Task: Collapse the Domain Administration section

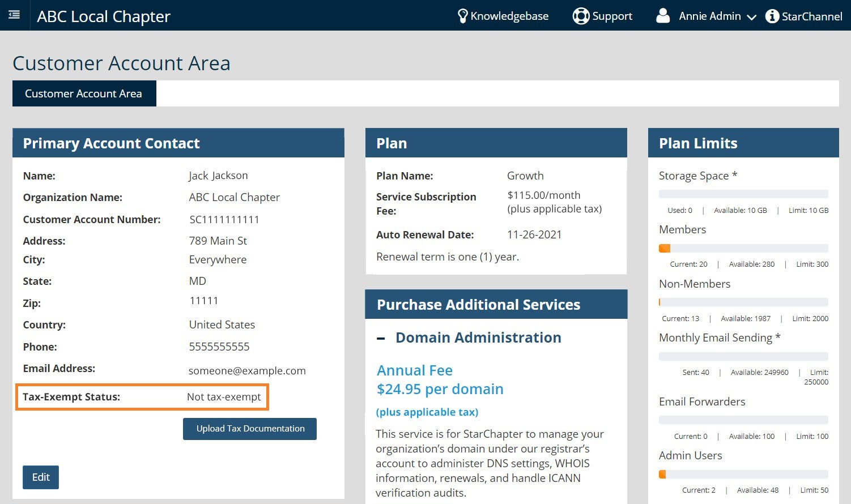Action: coord(381,339)
